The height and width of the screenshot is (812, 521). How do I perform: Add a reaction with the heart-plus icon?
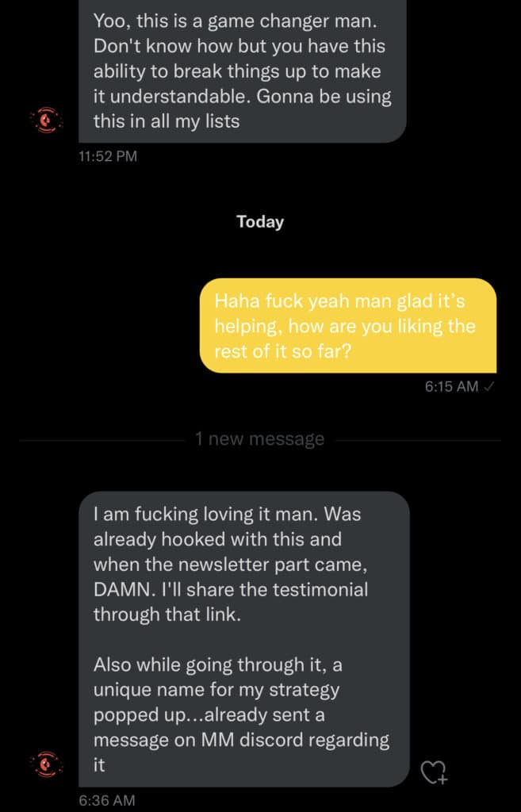pyautogui.click(x=434, y=772)
